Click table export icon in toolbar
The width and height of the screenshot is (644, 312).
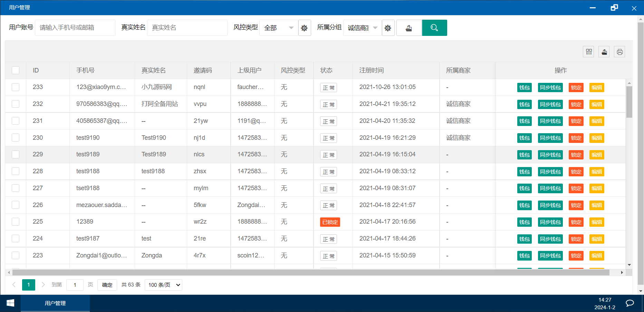(604, 52)
